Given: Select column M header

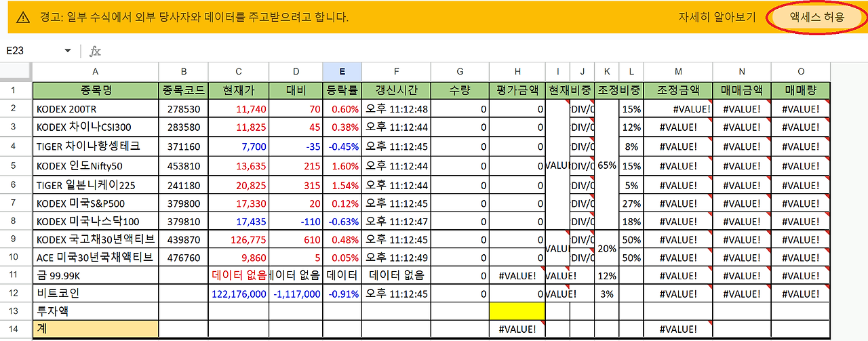Looking at the screenshot, I should 678,71.
